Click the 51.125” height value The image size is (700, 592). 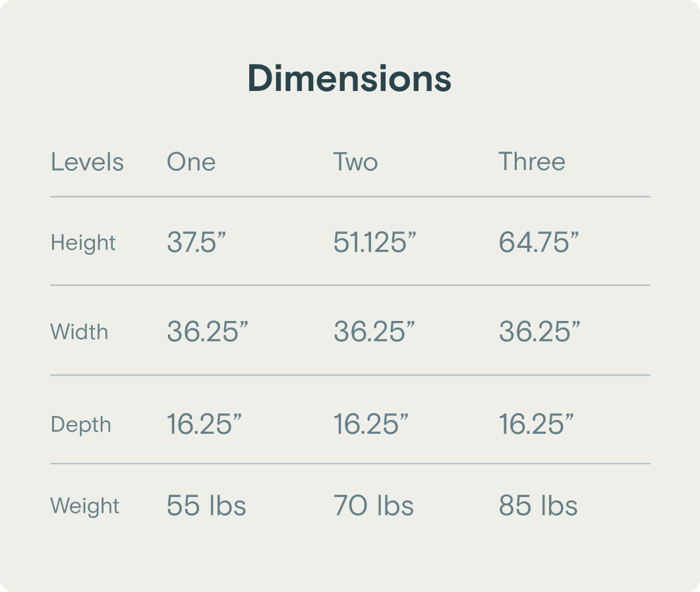click(375, 243)
